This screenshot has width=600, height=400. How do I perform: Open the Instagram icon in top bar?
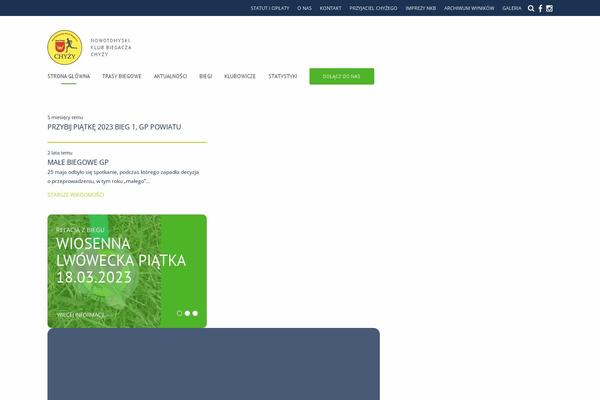[549, 8]
